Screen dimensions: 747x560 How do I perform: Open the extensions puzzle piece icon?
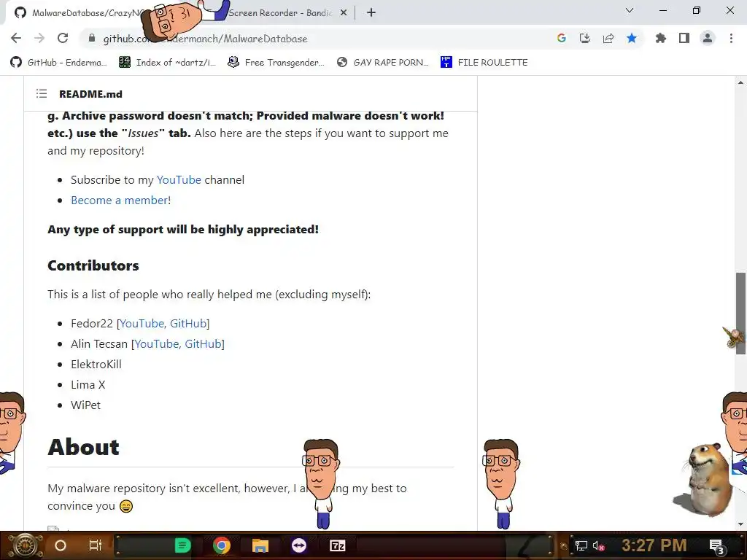click(661, 38)
